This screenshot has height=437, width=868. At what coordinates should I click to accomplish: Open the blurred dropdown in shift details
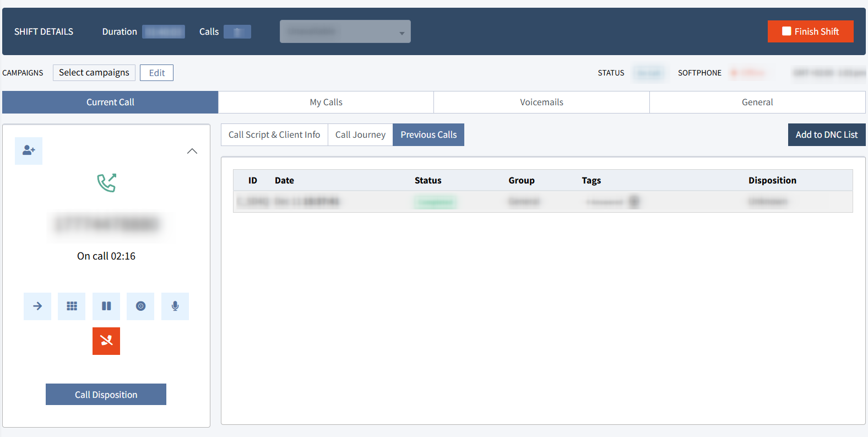coord(345,31)
